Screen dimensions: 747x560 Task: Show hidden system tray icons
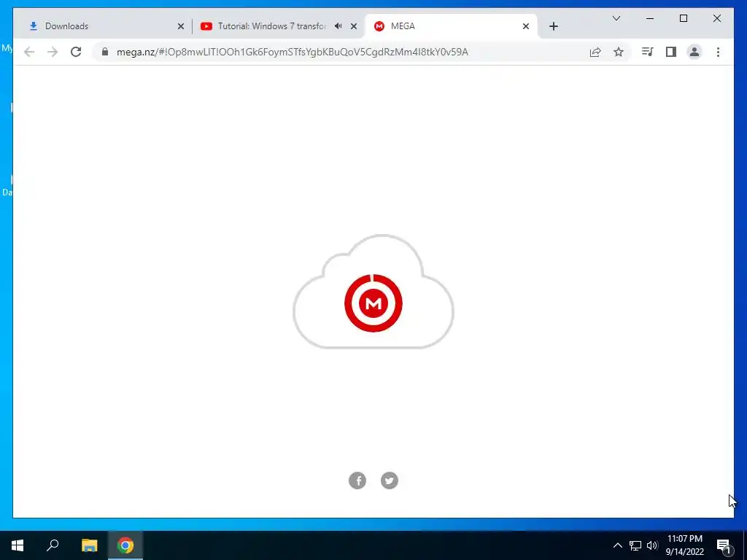coord(617,545)
